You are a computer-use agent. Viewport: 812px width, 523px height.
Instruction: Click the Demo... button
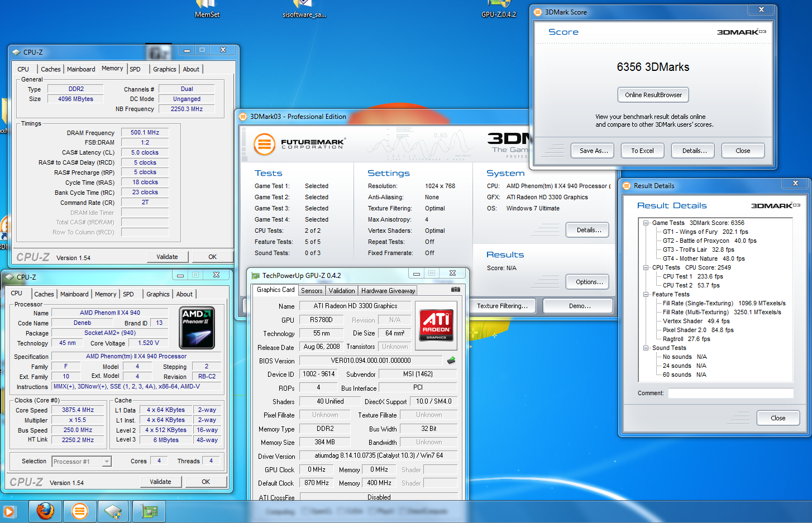coord(578,306)
